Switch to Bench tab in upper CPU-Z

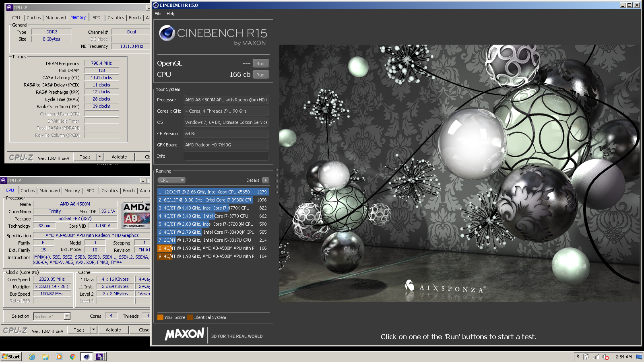click(x=135, y=18)
